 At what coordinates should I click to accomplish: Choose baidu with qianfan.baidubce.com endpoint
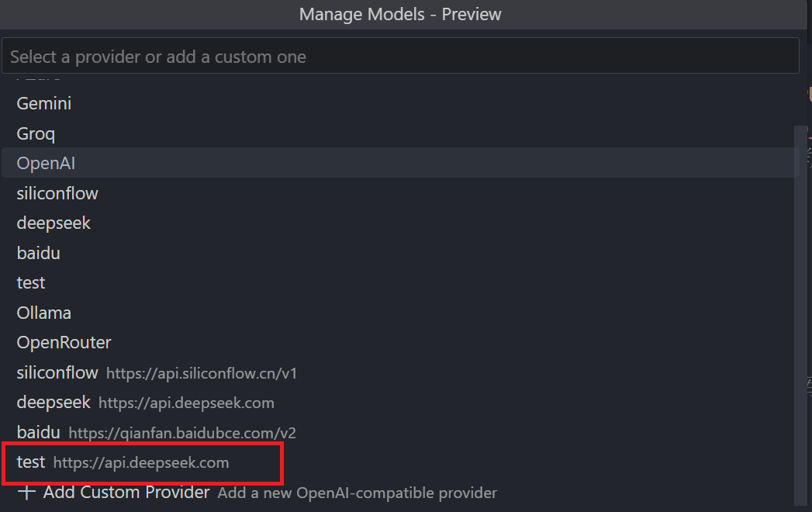tap(38, 432)
